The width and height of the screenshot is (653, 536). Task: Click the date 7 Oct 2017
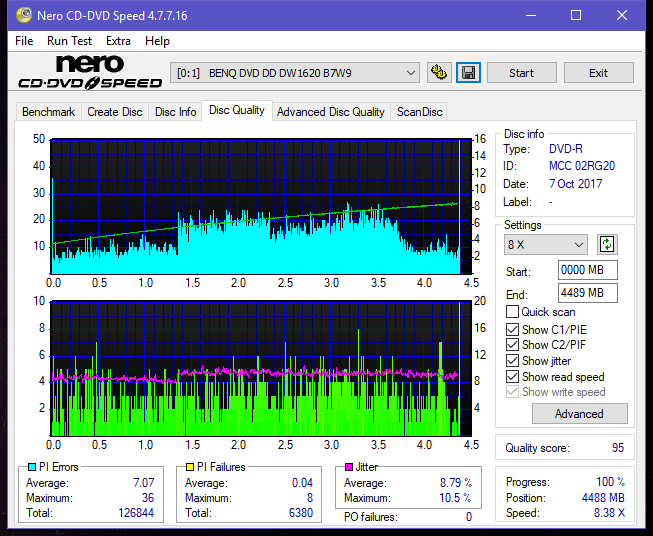coord(576,184)
